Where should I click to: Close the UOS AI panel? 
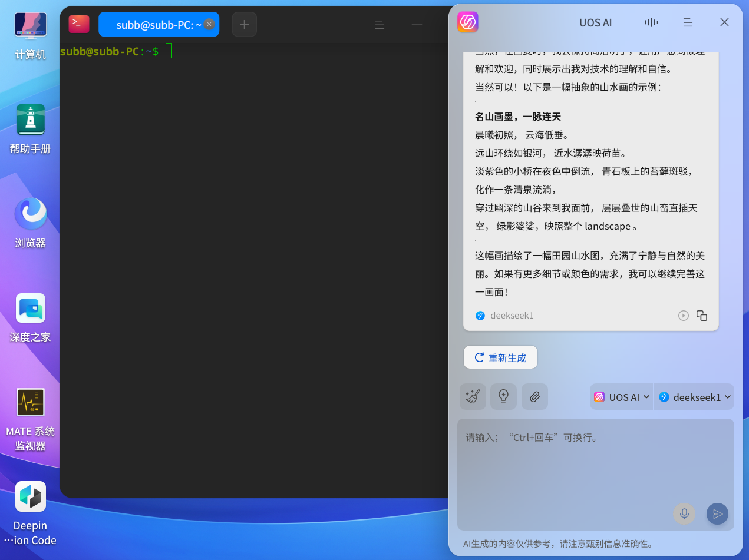(x=725, y=22)
